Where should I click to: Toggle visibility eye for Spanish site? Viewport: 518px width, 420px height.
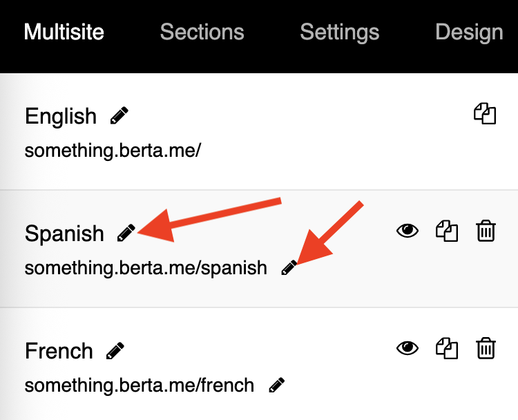(x=407, y=231)
